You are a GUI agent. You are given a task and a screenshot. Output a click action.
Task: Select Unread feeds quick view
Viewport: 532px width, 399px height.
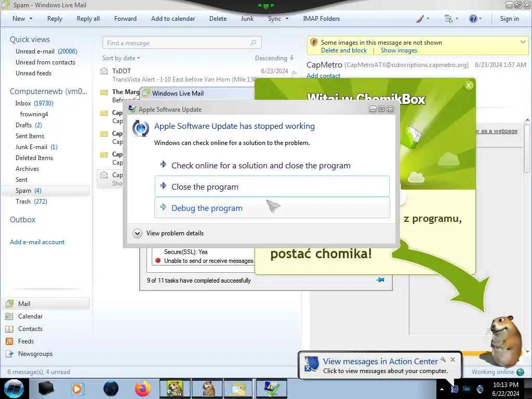click(34, 73)
